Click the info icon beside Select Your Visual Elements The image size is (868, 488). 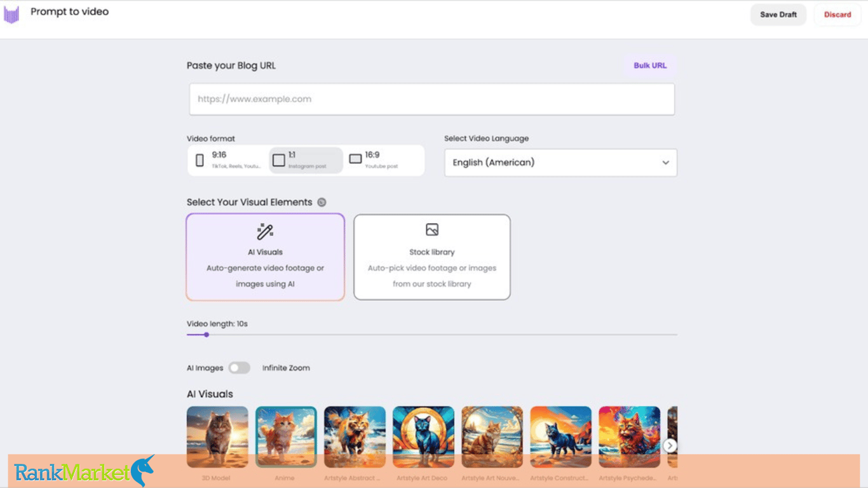click(x=322, y=202)
